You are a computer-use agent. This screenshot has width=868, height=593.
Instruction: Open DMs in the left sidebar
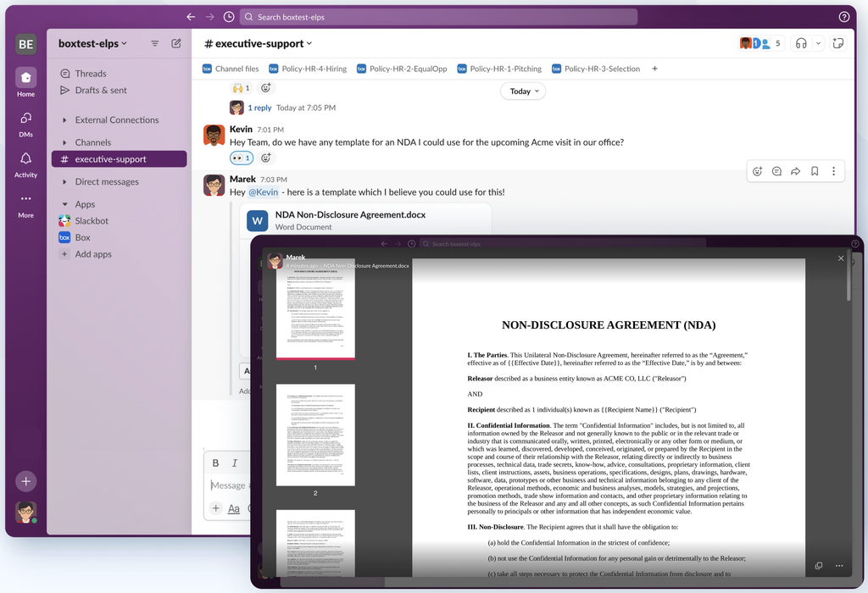(x=25, y=123)
